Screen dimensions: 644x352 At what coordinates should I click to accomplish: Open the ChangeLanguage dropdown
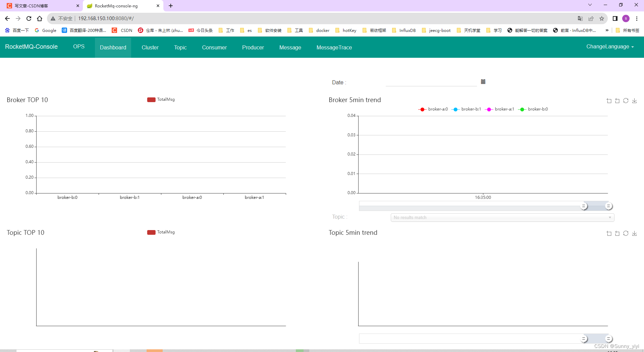coord(610,47)
